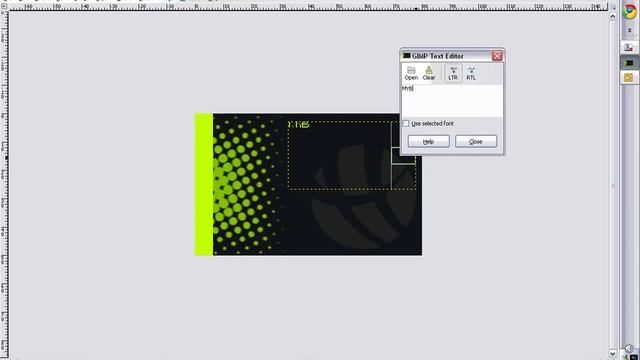Click the canvas top-left corner menu button
Image resolution: width=640 pixels, height=360 pixels.
coord(4,6)
